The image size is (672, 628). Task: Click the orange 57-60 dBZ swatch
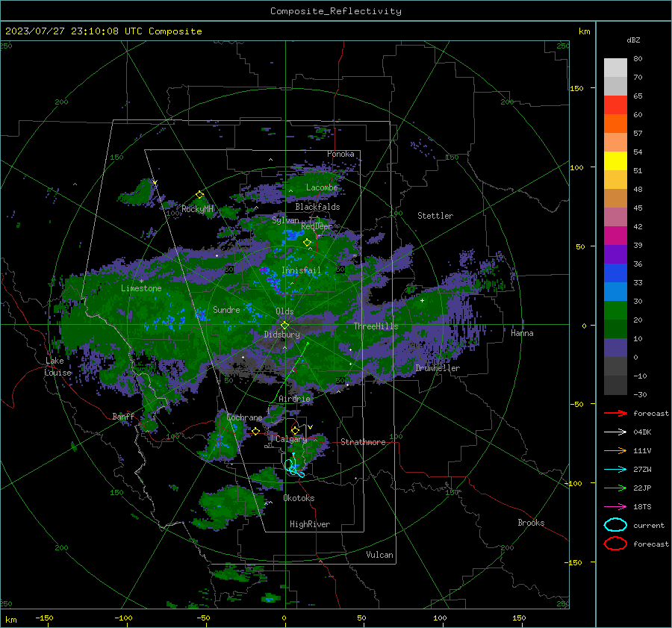(615, 124)
